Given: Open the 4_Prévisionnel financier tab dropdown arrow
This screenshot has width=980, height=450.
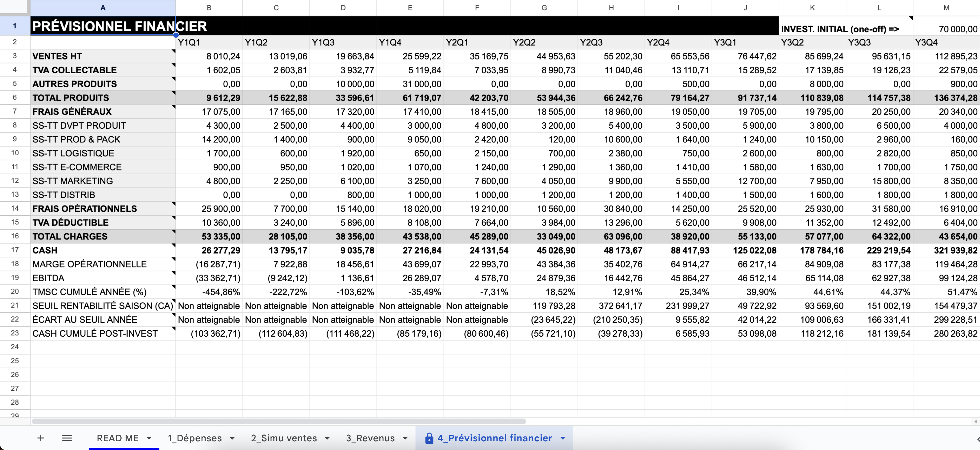Looking at the screenshot, I should coord(563,438).
